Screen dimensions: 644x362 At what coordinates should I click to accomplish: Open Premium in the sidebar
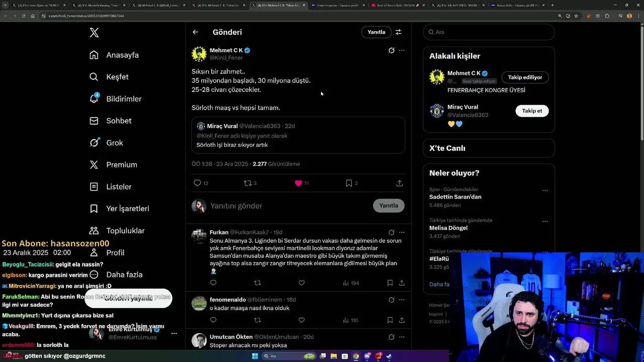point(113,164)
